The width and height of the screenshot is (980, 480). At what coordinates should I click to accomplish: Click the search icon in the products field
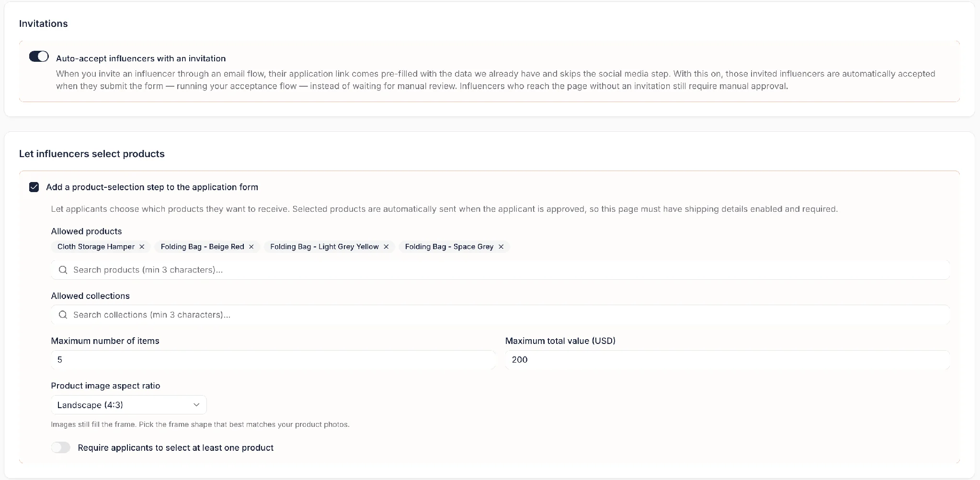(x=63, y=270)
